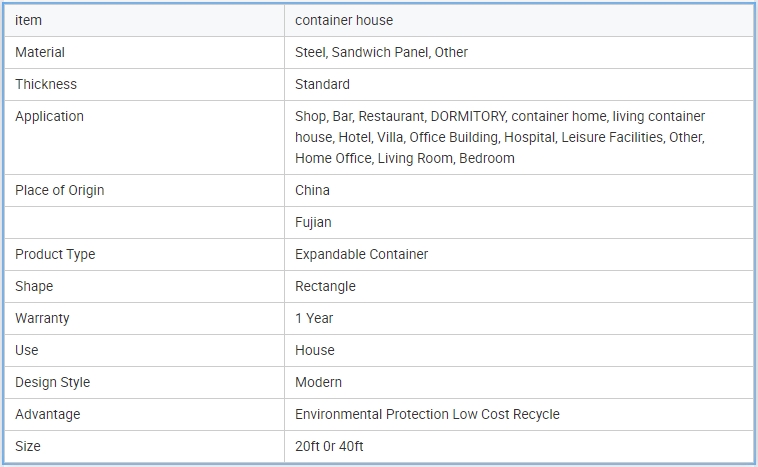The width and height of the screenshot is (758, 467).
Task: Click the 'Design Style' label cell
Action: 53,382
